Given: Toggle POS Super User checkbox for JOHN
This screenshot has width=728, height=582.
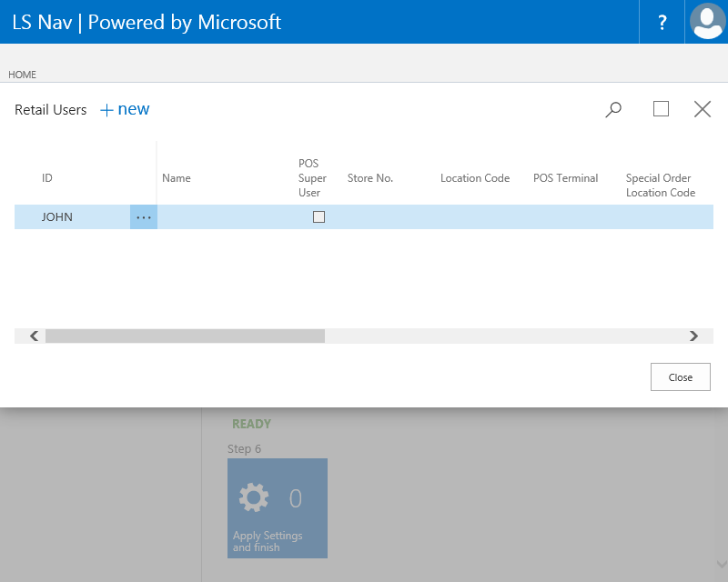Looking at the screenshot, I should [x=318, y=217].
